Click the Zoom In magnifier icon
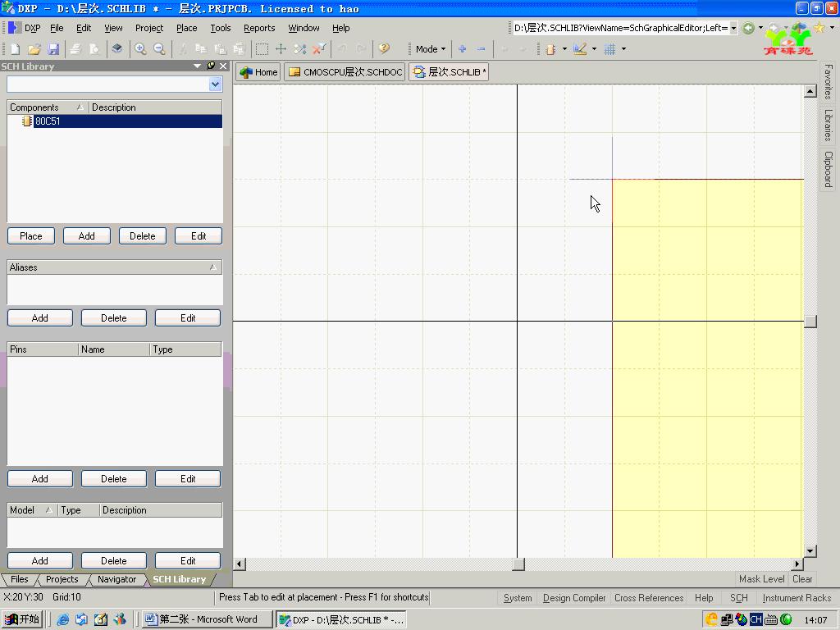Viewport: 840px width, 630px height. coord(140,49)
